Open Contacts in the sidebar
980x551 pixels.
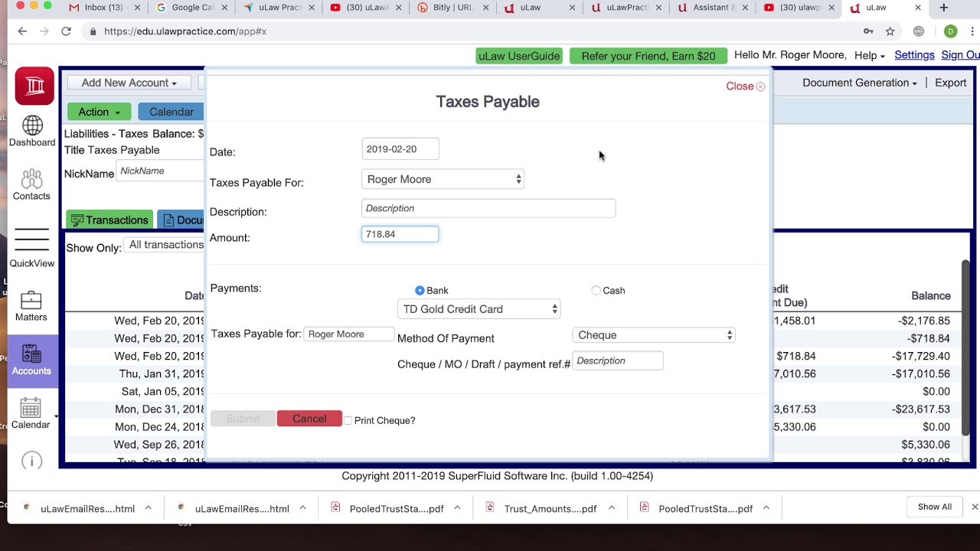pyautogui.click(x=31, y=184)
